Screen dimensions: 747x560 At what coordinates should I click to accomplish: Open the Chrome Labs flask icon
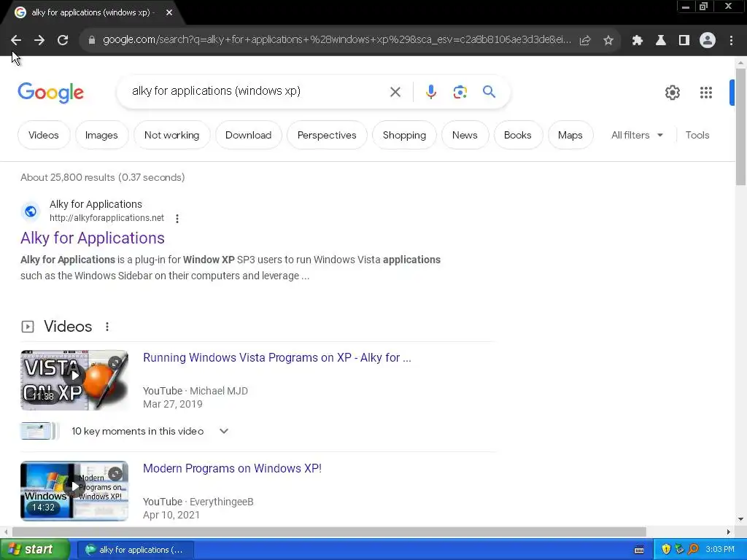point(661,41)
